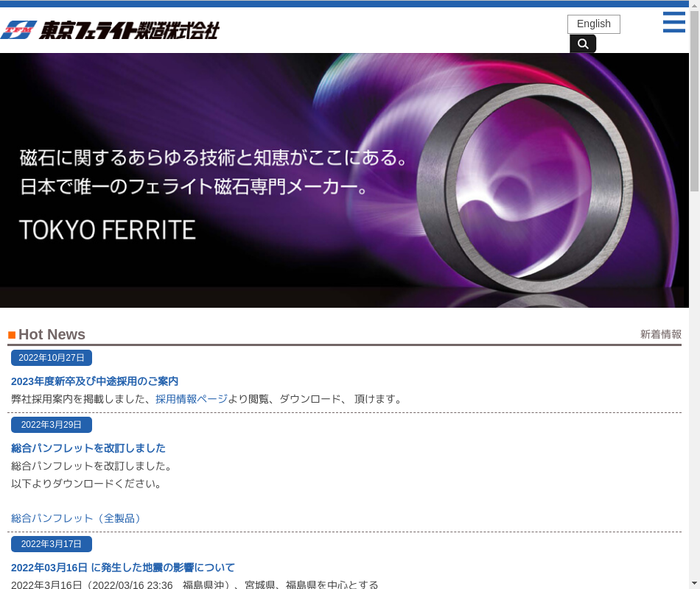Follow the 採用情報ページ link
The height and width of the screenshot is (589, 700).
point(192,399)
